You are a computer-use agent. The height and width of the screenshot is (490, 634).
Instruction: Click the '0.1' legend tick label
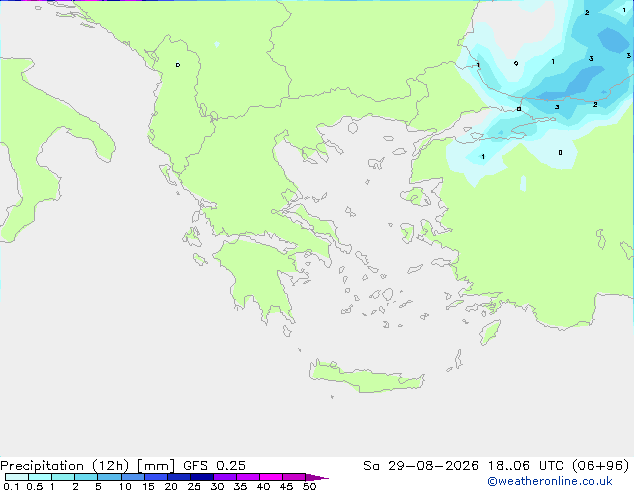click(x=11, y=486)
